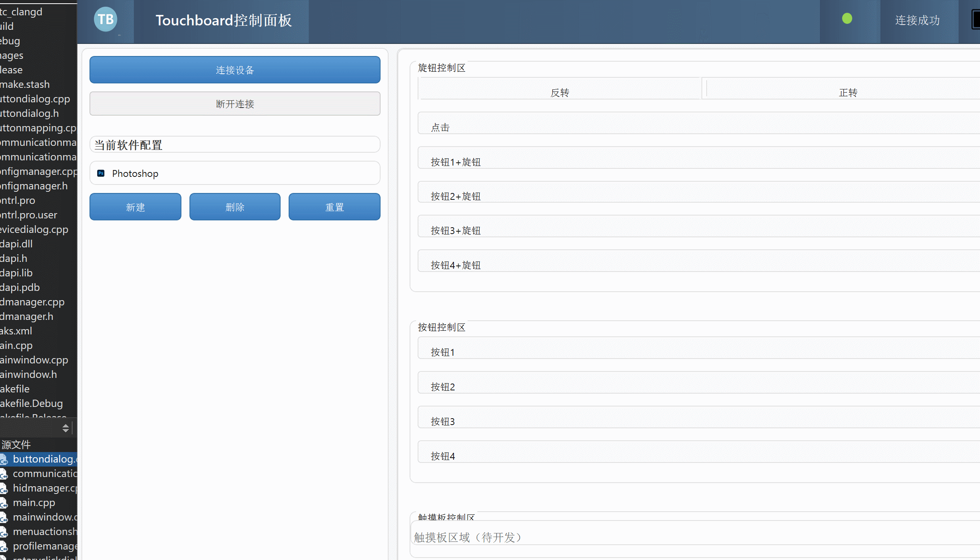
Task: Click the green connection status indicator
Action: click(847, 19)
